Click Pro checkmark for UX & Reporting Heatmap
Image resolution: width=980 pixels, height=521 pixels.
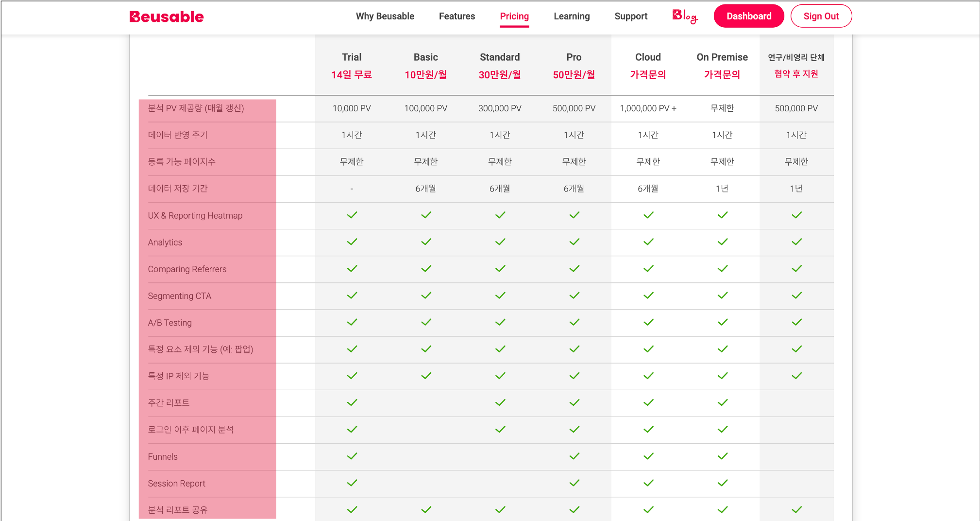[x=574, y=215]
